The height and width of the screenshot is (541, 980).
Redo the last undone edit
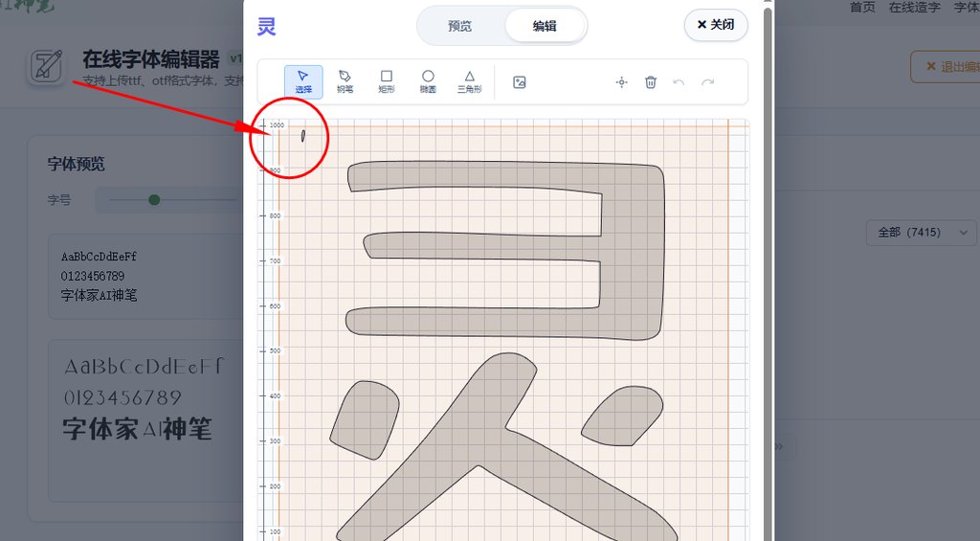pyautogui.click(x=707, y=82)
